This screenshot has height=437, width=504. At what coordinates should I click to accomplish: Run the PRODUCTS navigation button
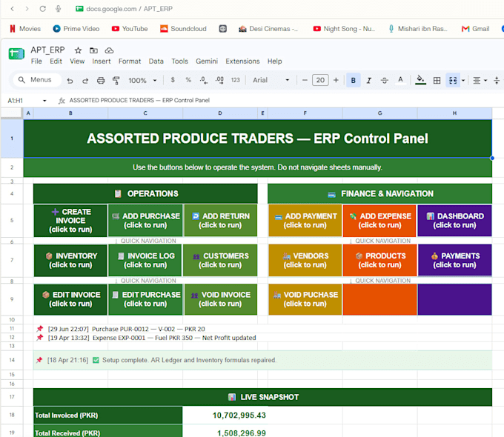coord(380,260)
